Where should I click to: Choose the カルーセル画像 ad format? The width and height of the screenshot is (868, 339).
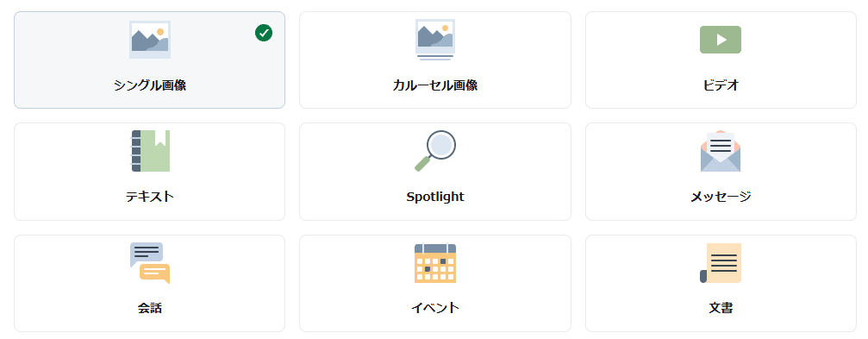point(435,60)
